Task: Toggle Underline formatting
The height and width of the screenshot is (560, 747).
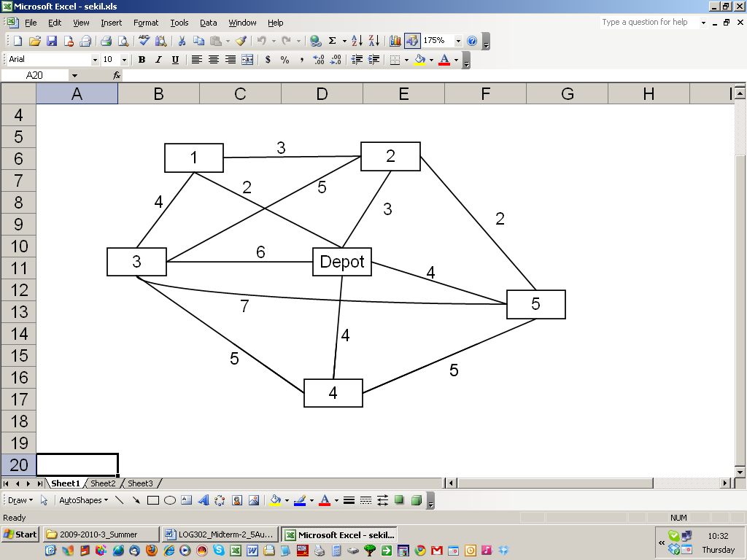Action: point(177,60)
